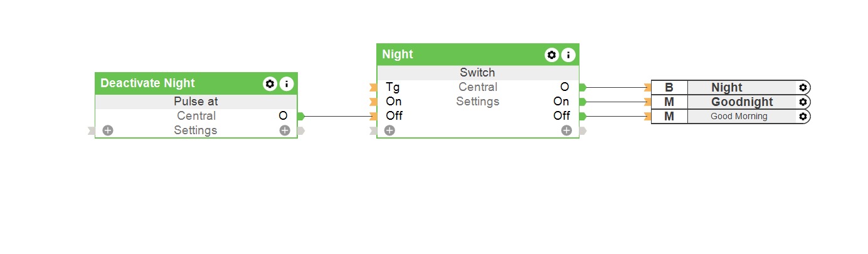Expand left plus on Night switch block
This screenshot has width=868, height=254.
tap(389, 130)
